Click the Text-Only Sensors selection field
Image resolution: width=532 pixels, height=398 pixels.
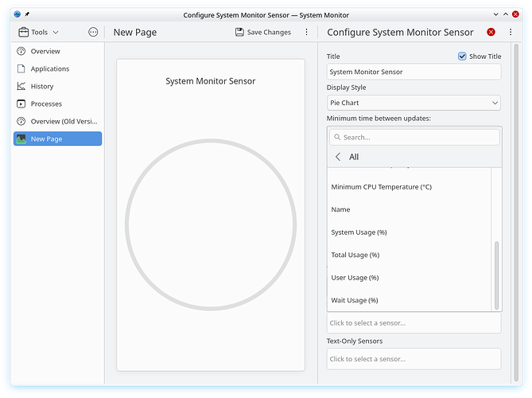click(x=414, y=359)
